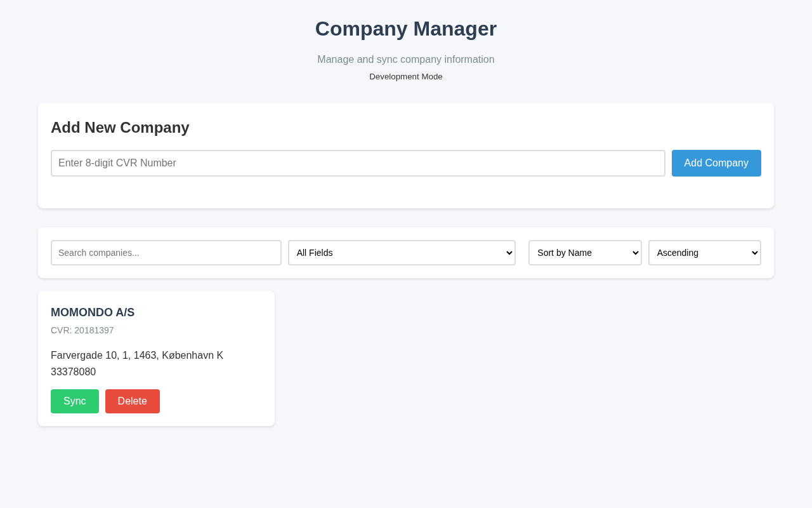The height and width of the screenshot is (508, 812).
Task: Sync the MOMONDO A/S company
Action: click(75, 401)
